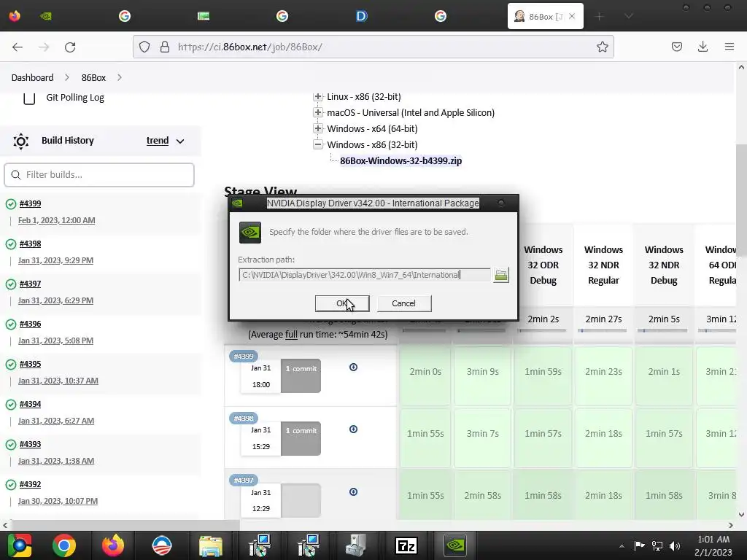Expand the Windows - x64 (64-bit) node
The width and height of the screenshot is (747, 560).
(318, 128)
